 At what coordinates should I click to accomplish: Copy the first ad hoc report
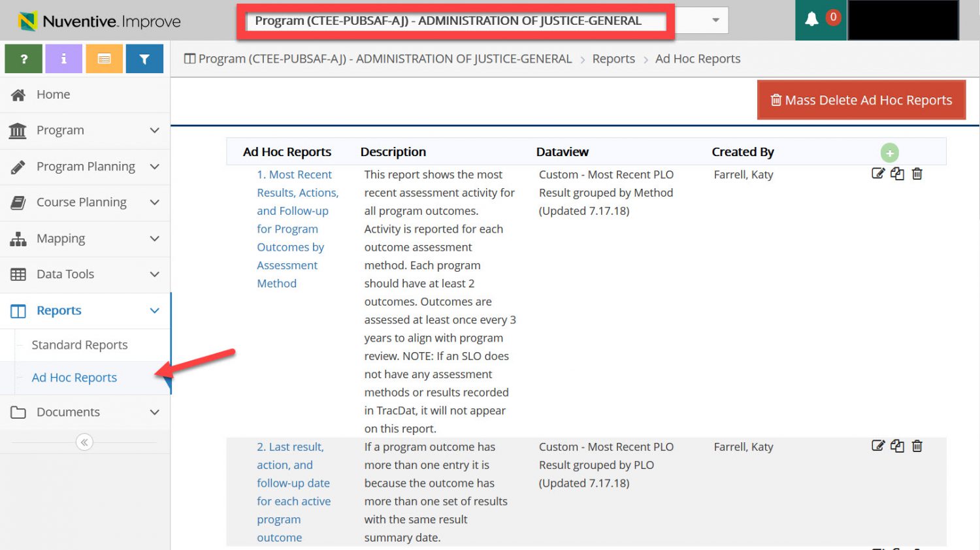point(897,174)
